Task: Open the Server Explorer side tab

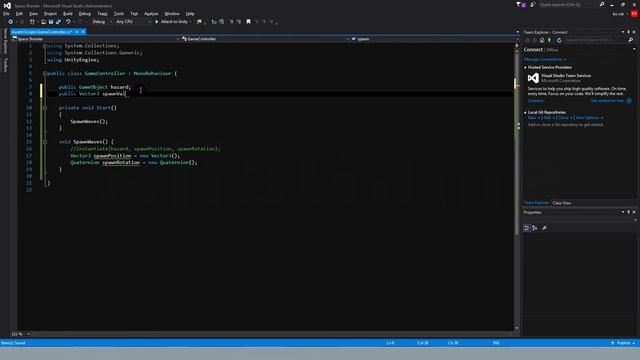Action: [x=5, y=41]
